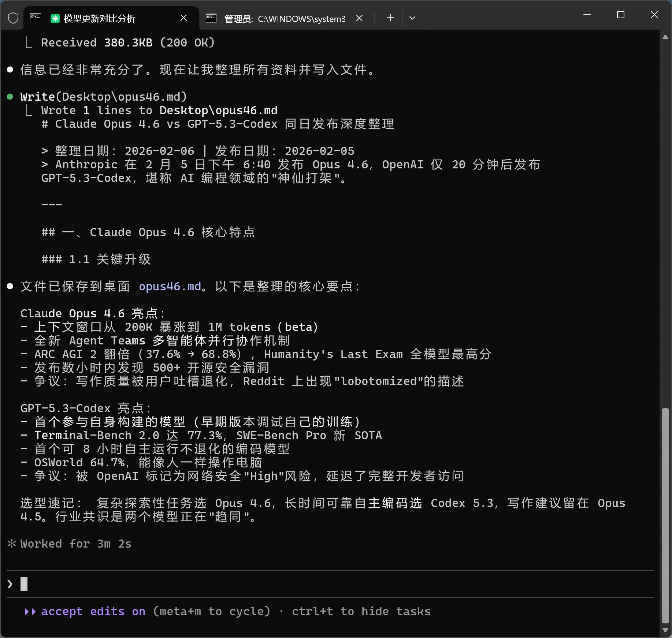Open a new tab with the plus button
The width and height of the screenshot is (672, 638).
click(x=390, y=18)
